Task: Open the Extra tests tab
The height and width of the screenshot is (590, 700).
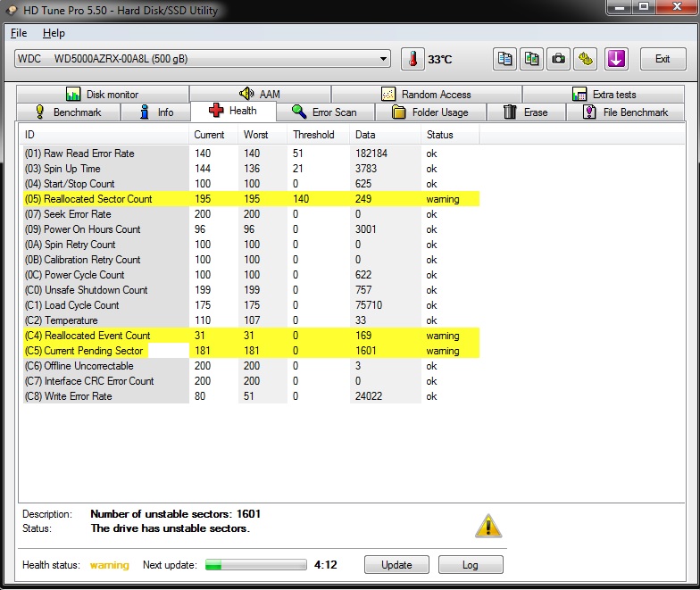Action: pos(604,95)
